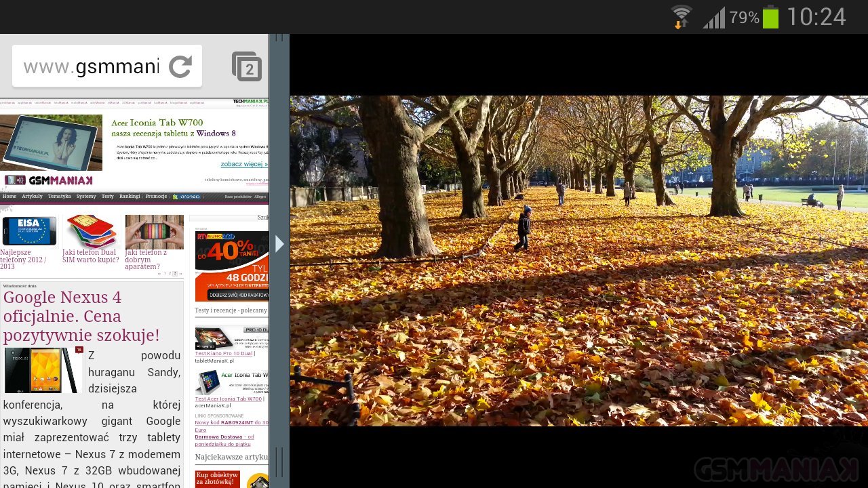
Task: Tap the EISA best phones thumbnail
Action: (29, 231)
